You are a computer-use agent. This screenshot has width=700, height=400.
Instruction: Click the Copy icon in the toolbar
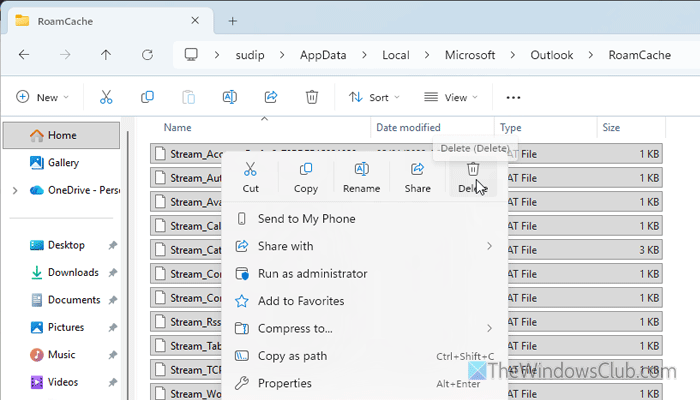coord(147,97)
